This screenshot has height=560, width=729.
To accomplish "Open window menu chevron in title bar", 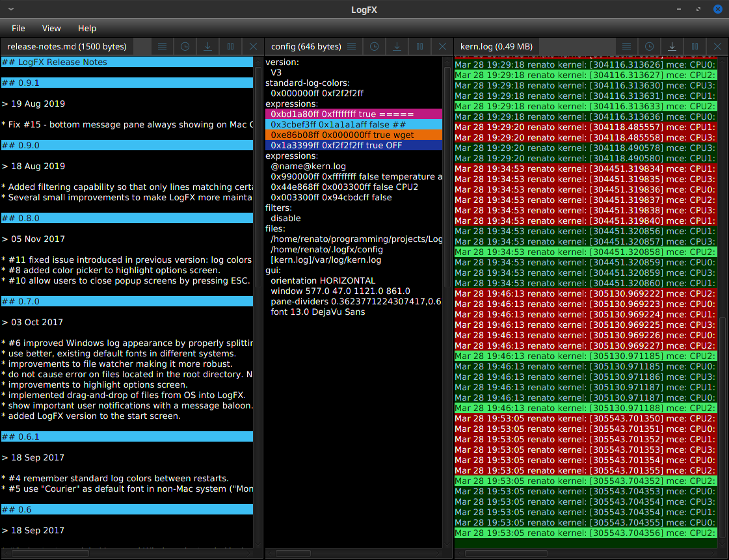I will [x=11, y=9].
